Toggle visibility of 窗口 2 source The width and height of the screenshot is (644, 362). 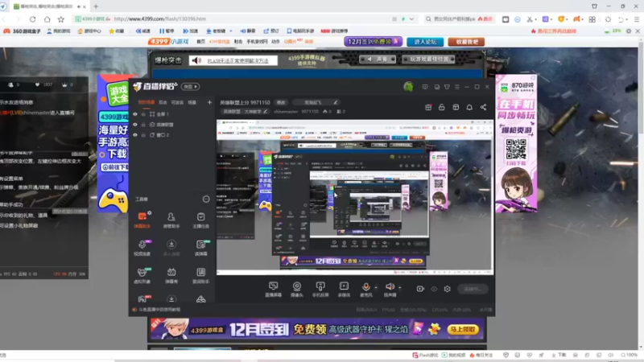tap(135, 134)
